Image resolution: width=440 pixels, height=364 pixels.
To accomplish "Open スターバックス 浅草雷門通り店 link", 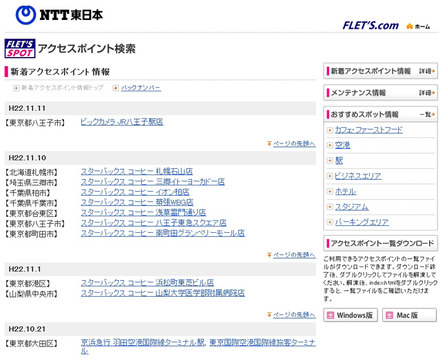I will (x=143, y=212).
